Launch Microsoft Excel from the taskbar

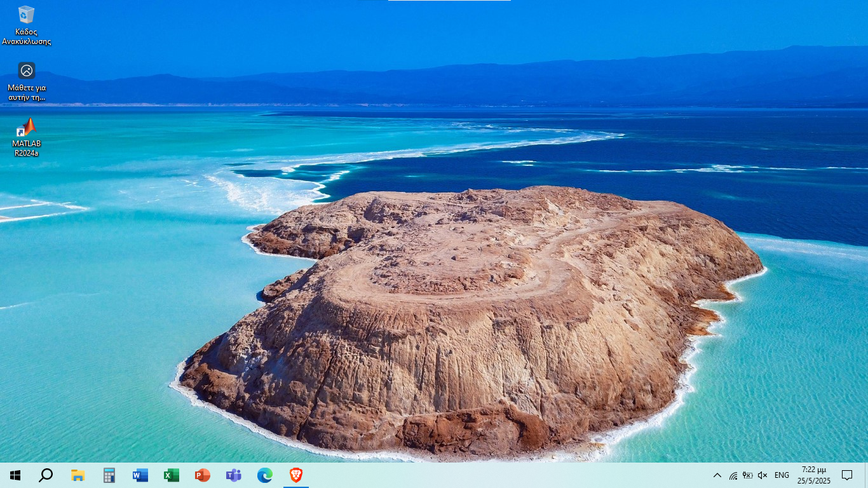(x=171, y=475)
